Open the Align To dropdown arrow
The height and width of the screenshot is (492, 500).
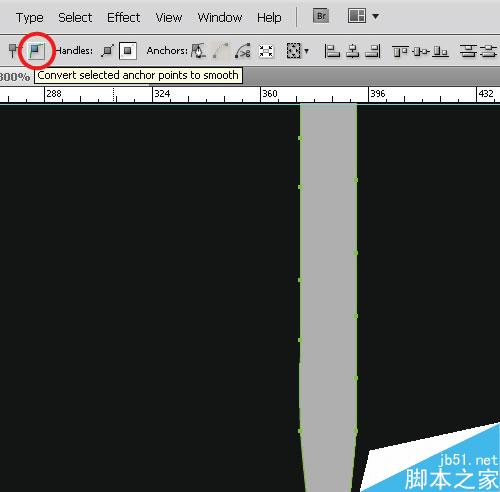pos(306,51)
